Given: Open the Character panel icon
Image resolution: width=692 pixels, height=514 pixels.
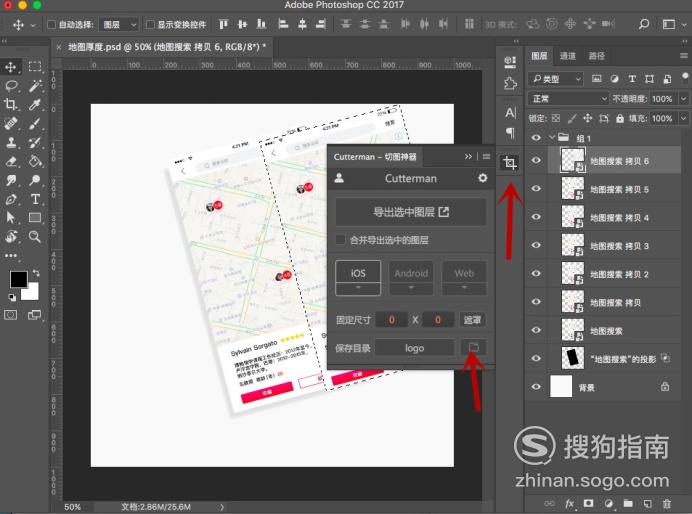Looking at the screenshot, I should (x=510, y=113).
